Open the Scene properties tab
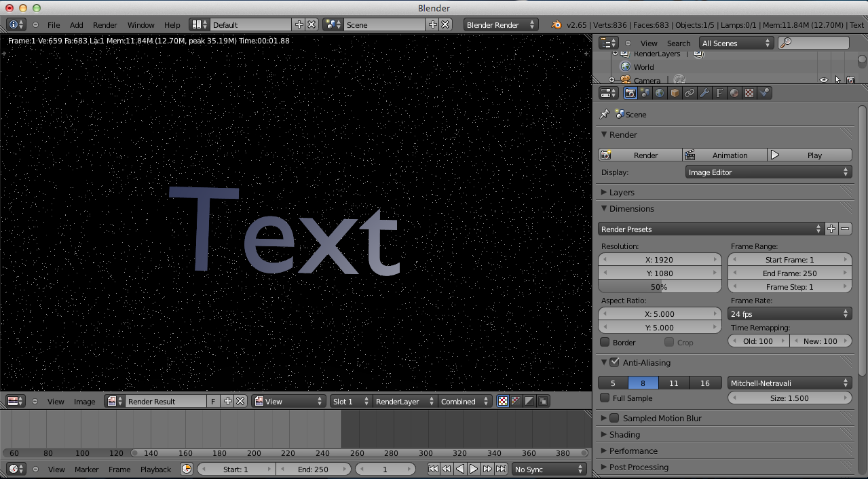Screen dimensions: 868x479 [645, 93]
